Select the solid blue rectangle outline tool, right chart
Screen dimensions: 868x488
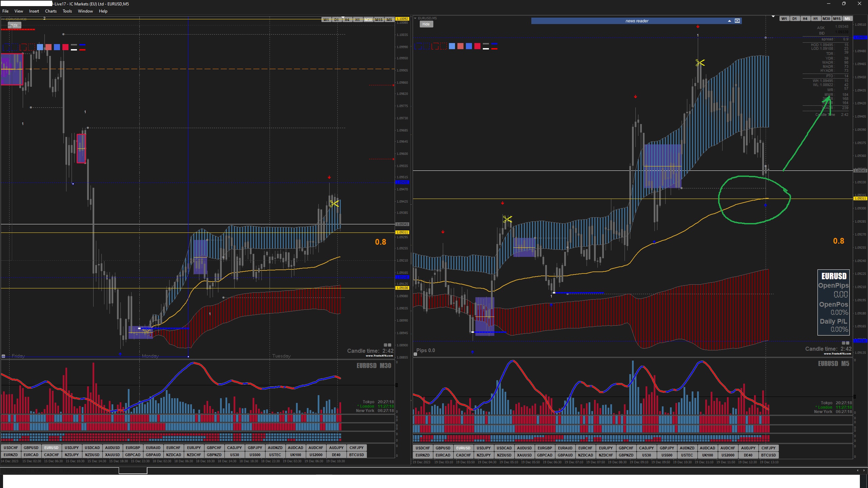tap(418, 46)
